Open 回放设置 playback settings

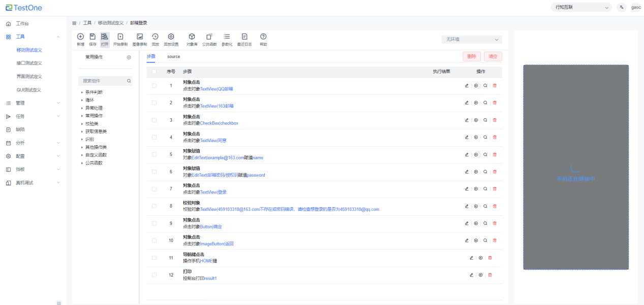point(171,37)
